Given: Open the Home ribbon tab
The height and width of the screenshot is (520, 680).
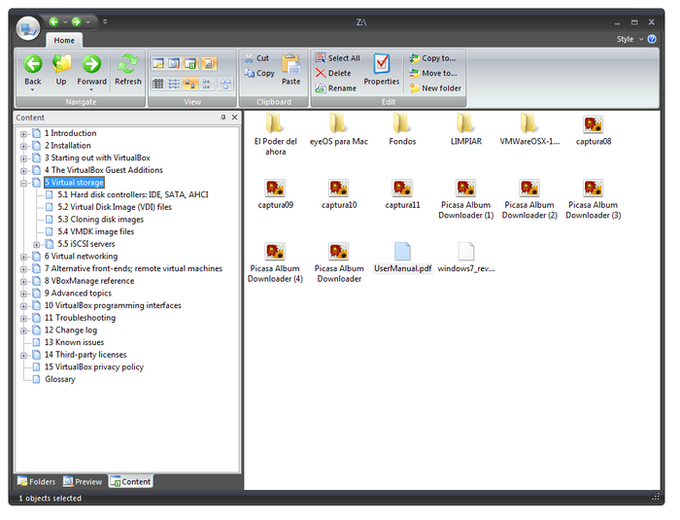Looking at the screenshot, I should coord(64,40).
